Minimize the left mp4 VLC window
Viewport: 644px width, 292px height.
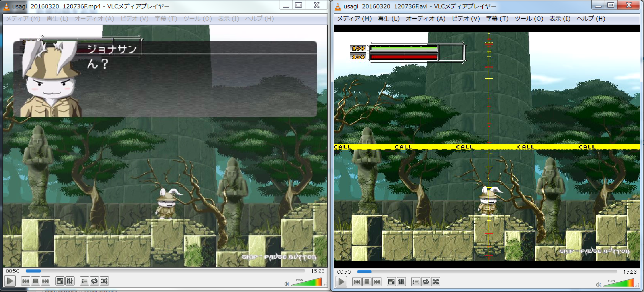coord(286,5)
